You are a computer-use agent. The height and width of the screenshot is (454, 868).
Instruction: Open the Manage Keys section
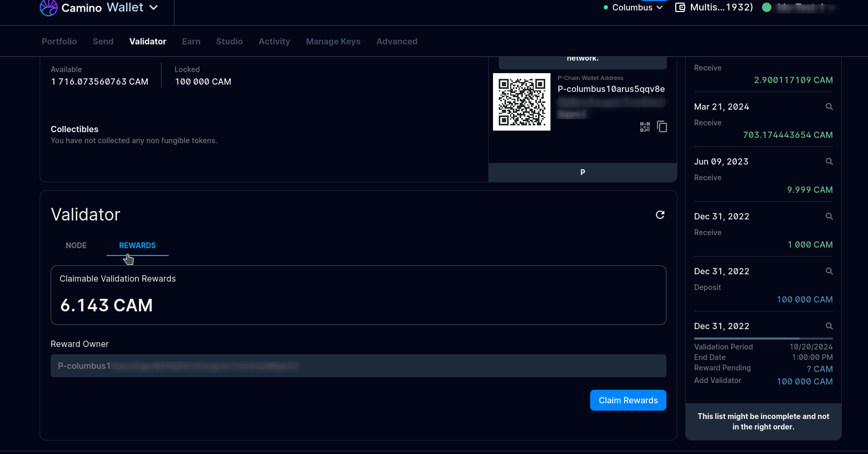point(333,41)
